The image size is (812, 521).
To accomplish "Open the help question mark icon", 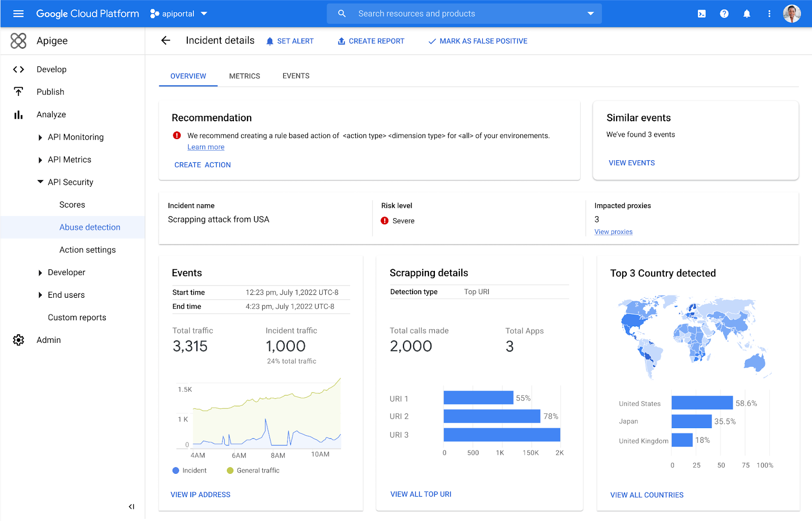I will (724, 14).
